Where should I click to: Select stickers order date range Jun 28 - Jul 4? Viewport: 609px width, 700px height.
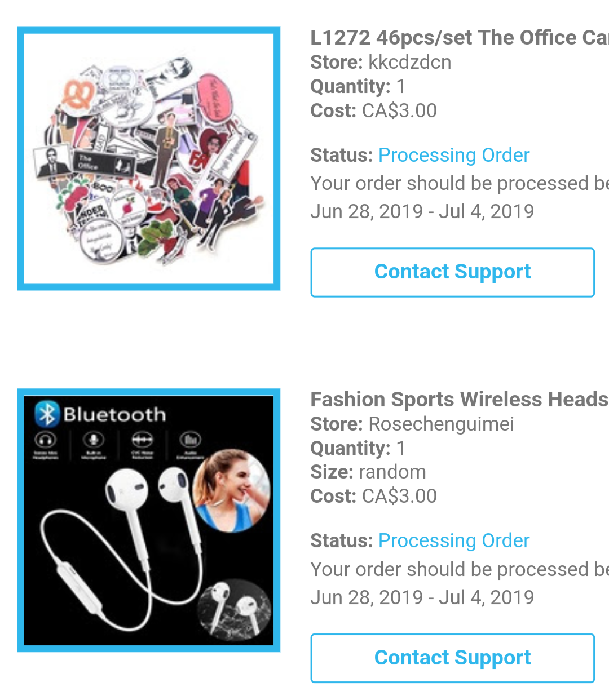click(x=422, y=211)
